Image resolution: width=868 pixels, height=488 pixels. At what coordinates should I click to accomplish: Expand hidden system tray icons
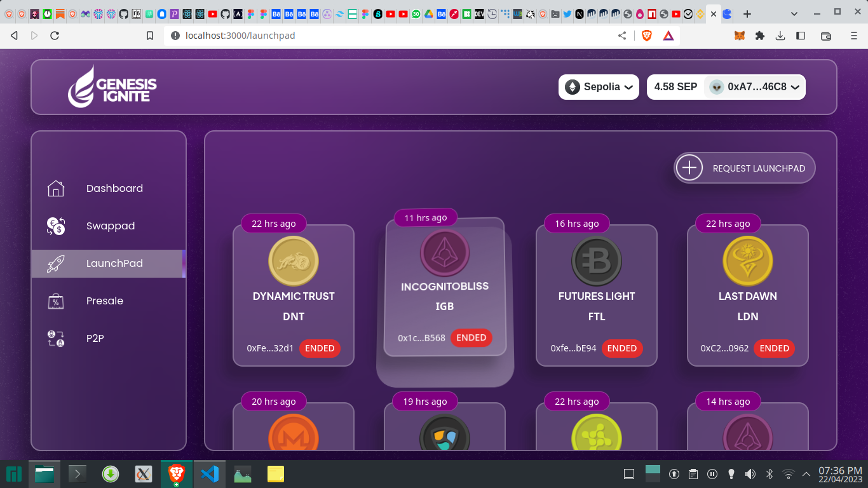(806, 474)
